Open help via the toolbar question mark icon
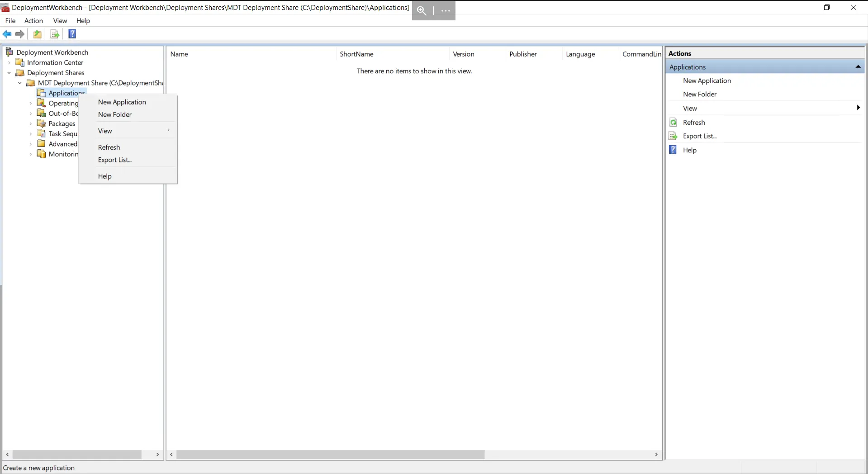This screenshot has width=868, height=474. [x=72, y=34]
